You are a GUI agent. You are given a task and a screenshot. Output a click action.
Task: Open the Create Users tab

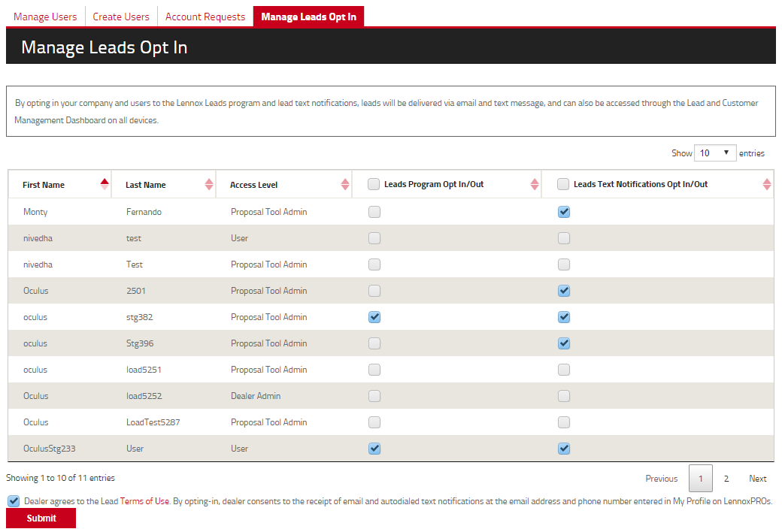pyautogui.click(x=121, y=17)
